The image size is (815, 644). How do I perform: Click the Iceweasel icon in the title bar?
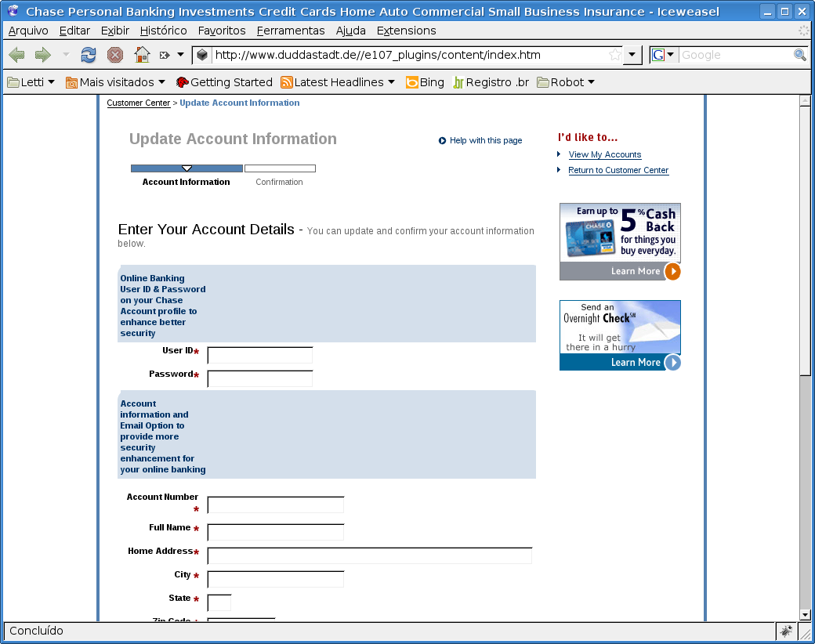tap(13, 11)
